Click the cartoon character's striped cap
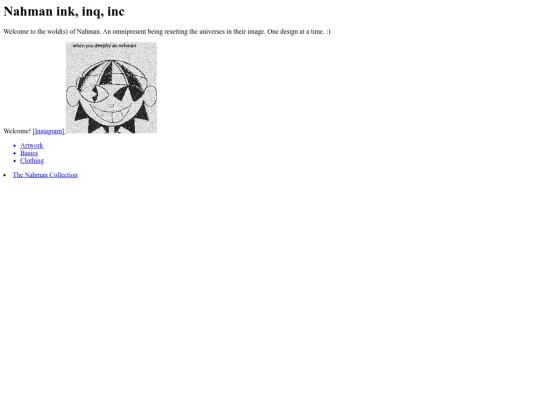The width and height of the screenshot is (540, 405). [x=112, y=72]
